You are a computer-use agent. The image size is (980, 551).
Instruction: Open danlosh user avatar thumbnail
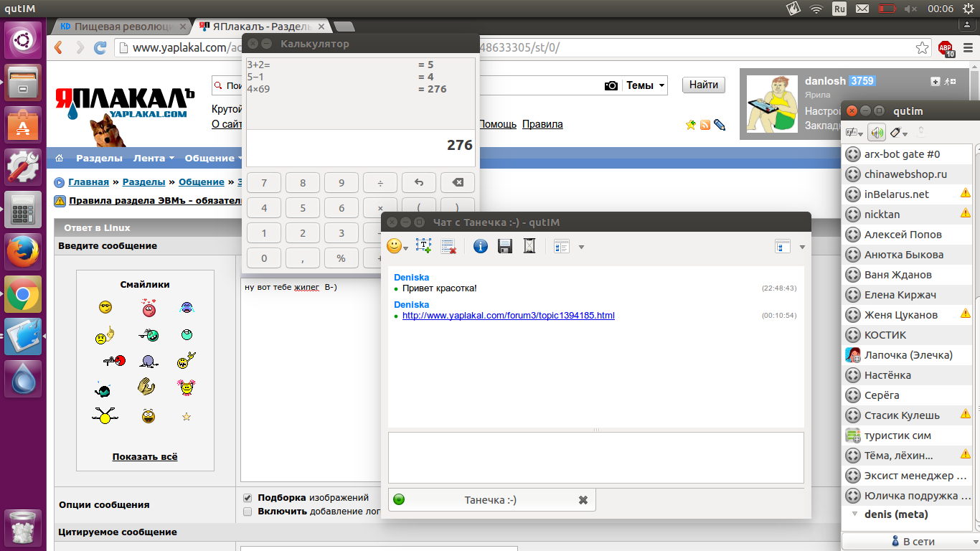772,104
